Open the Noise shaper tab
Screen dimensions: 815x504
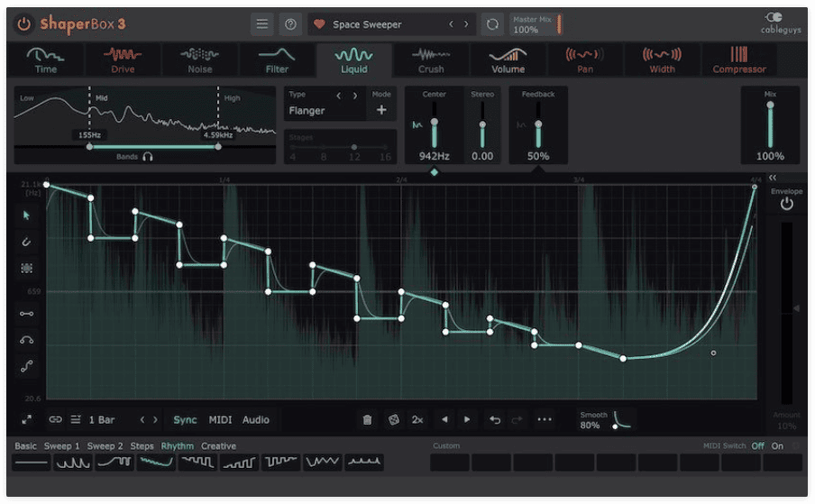click(199, 60)
